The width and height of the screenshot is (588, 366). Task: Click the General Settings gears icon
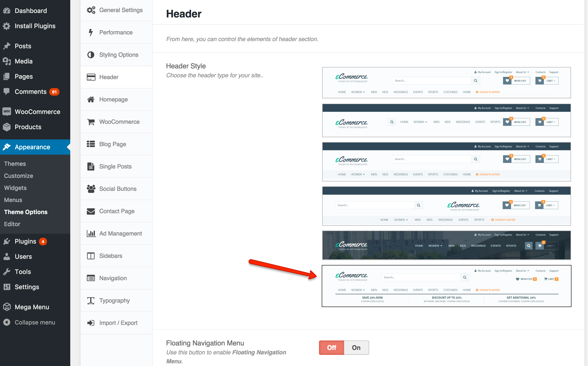pos(91,10)
